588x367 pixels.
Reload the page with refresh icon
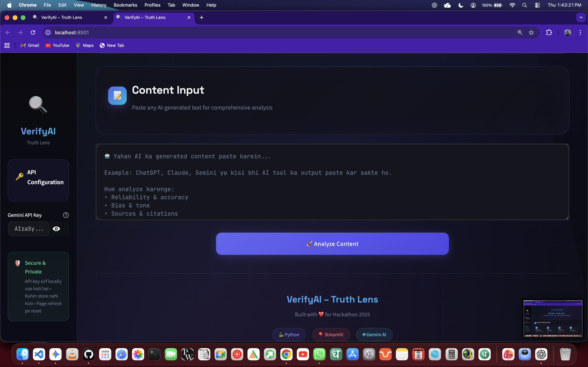tap(33, 33)
